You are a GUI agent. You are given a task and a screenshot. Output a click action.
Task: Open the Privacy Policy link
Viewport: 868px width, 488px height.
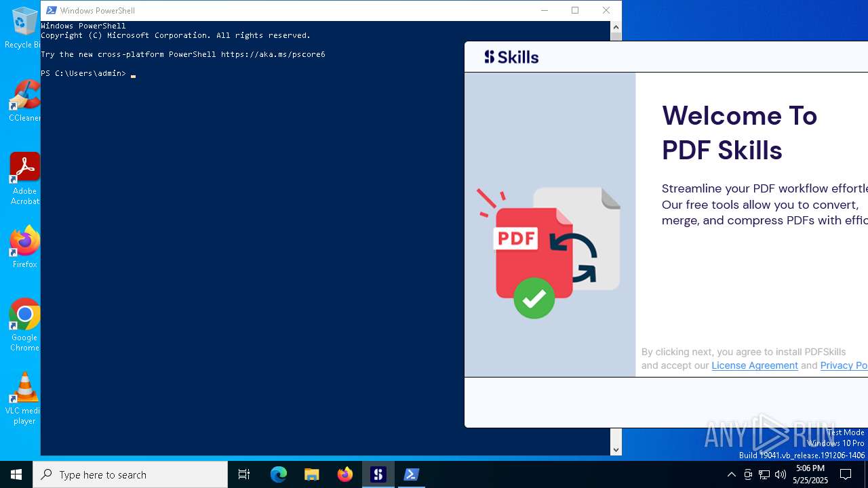click(x=844, y=365)
